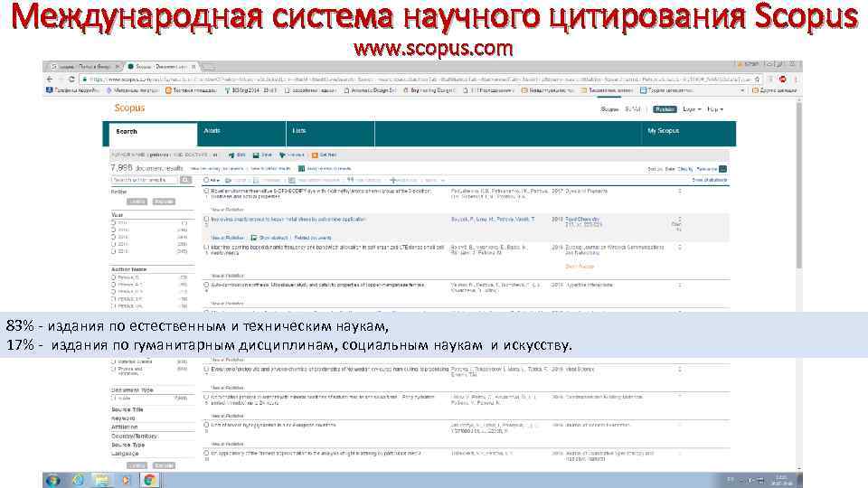This screenshot has width=868, height=488.
Task: Click the Related documents link in second result
Action: click(x=313, y=238)
